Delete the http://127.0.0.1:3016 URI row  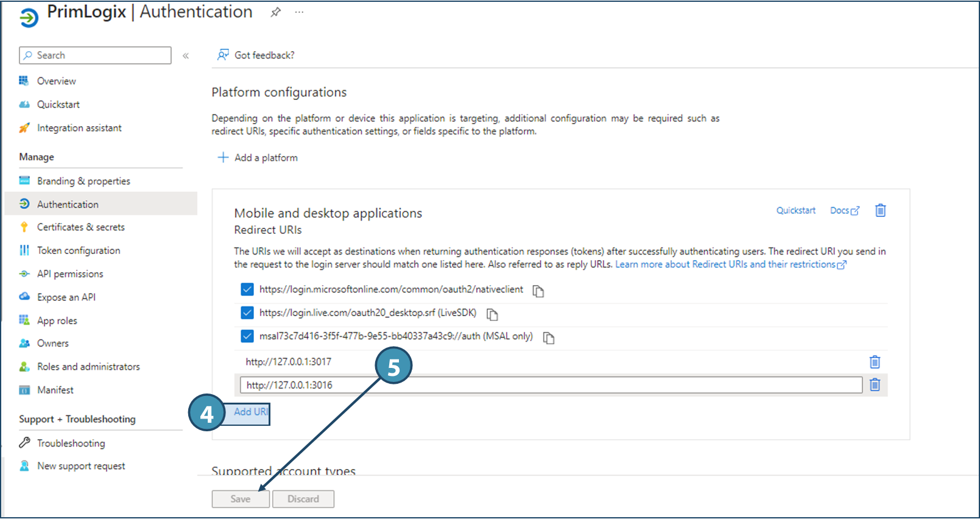(x=875, y=385)
